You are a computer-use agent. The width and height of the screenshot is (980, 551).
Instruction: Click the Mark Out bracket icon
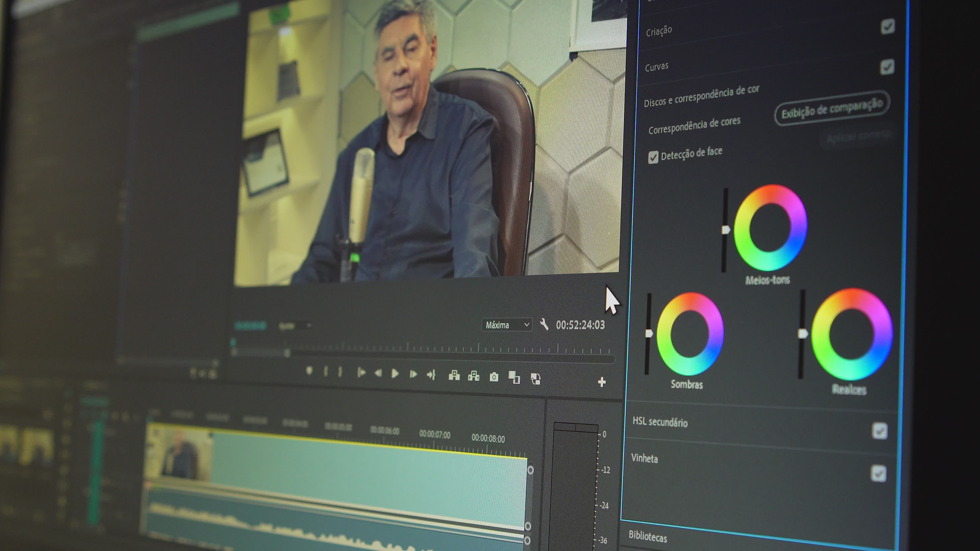[x=340, y=372]
